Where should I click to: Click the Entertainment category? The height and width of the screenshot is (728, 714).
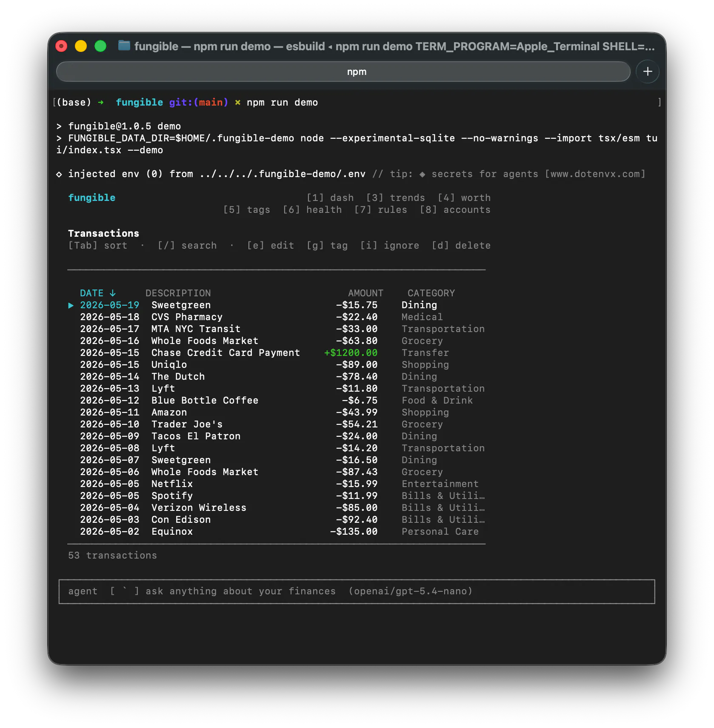[440, 484]
